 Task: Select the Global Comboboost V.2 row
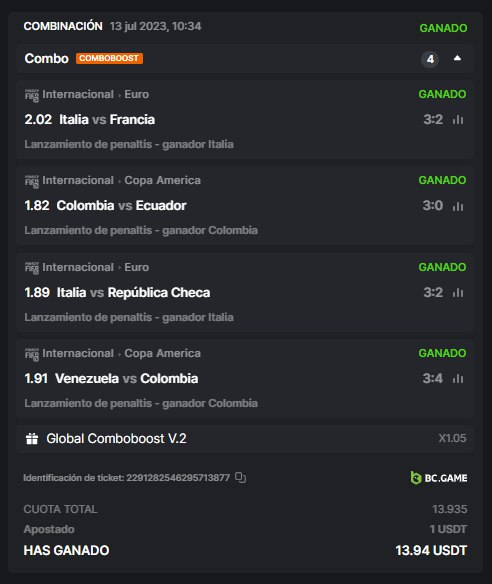pyautogui.click(x=245, y=438)
